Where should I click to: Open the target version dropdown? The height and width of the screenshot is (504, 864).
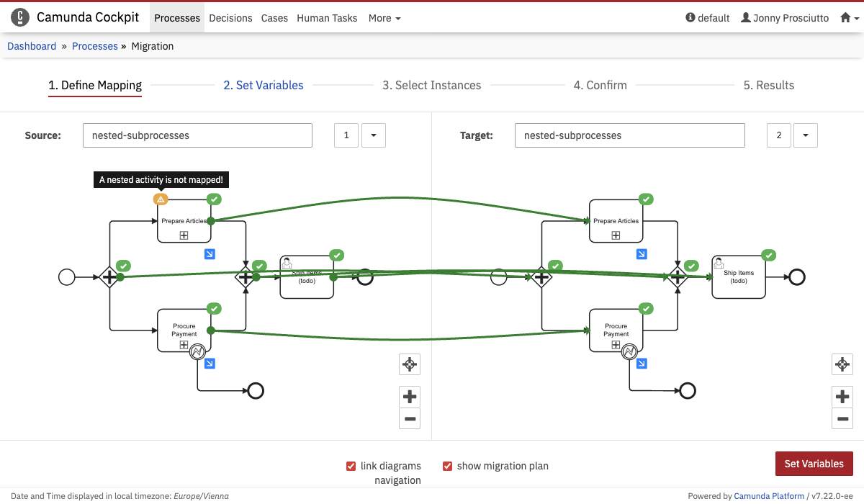tap(805, 135)
